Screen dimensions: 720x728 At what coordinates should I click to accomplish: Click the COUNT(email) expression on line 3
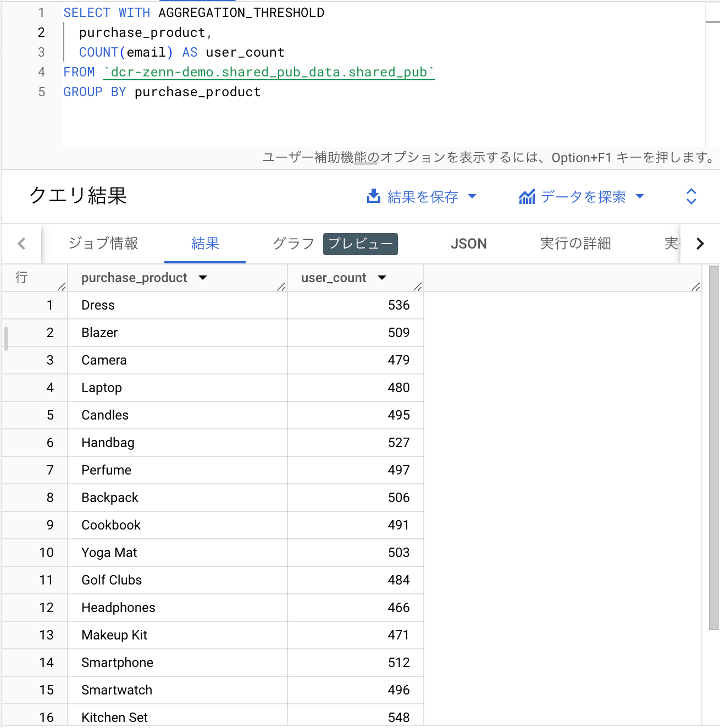(126, 52)
